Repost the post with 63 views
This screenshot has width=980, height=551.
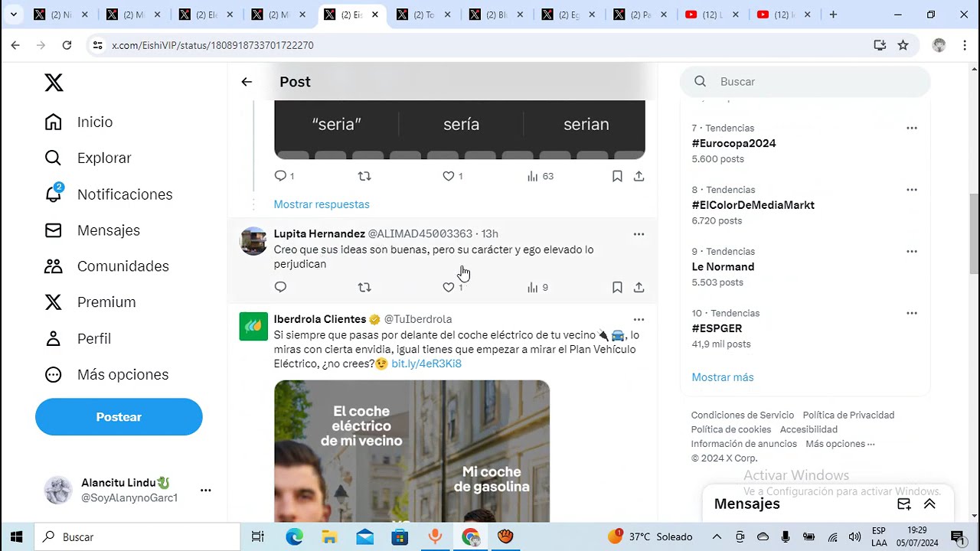coord(364,176)
